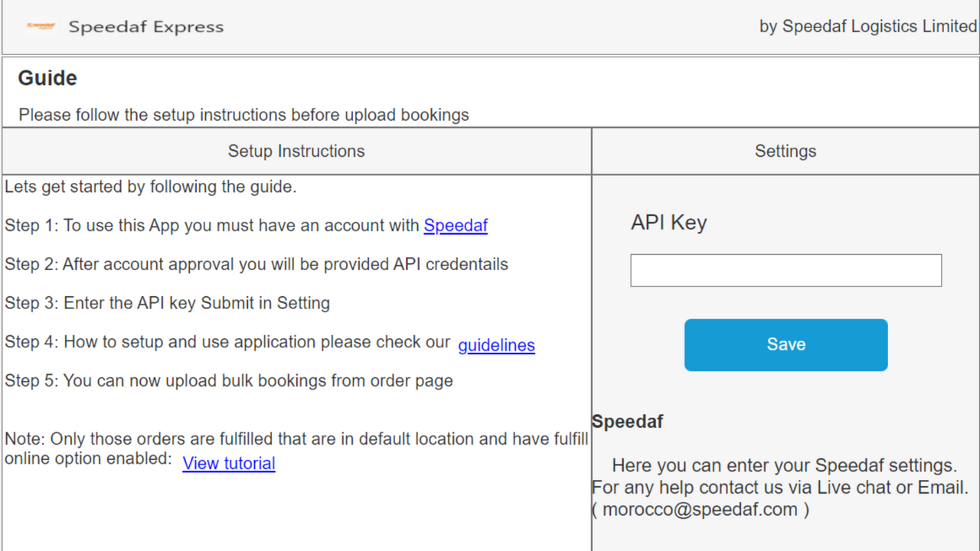Image resolution: width=980 pixels, height=551 pixels.
Task: Click Step 5 bulk bookings line
Action: click(229, 380)
